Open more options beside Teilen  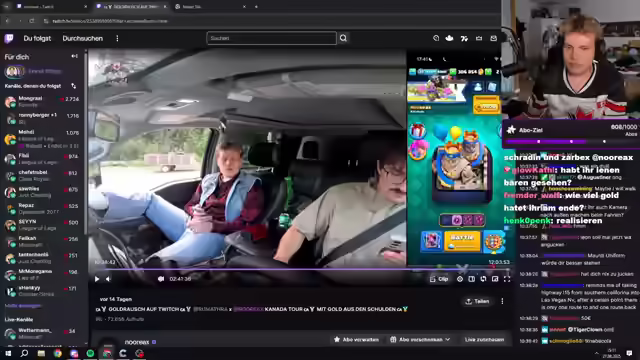click(x=502, y=301)
